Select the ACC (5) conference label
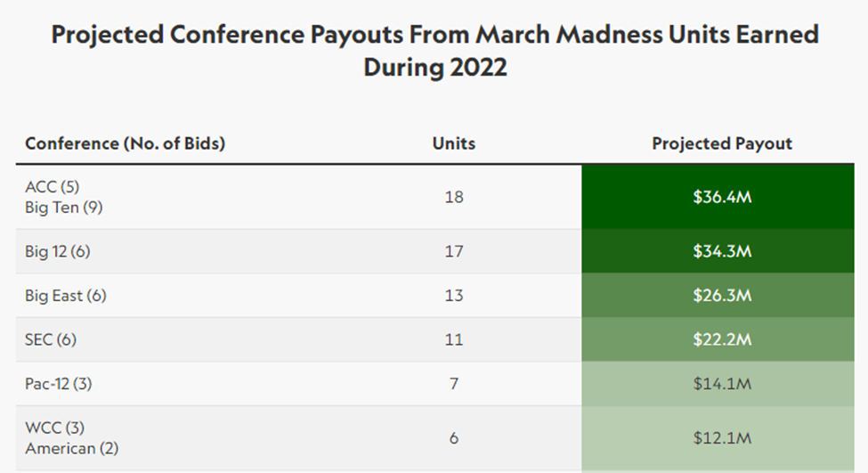This screenshot has width=868, height=473. click(53, 187)
